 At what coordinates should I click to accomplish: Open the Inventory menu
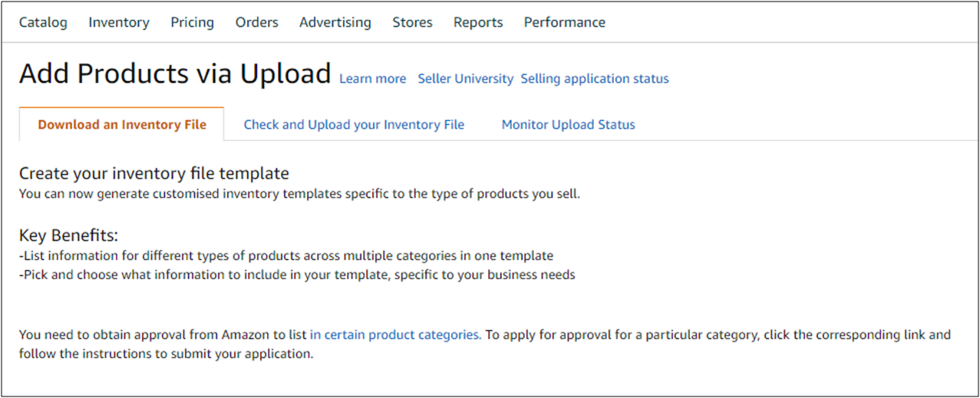119,22
